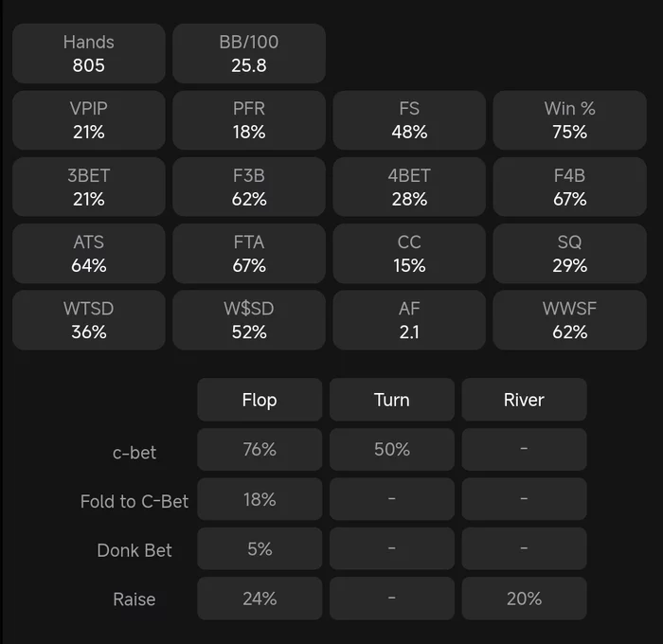Image resolution: width=663 pixels, height=644 pixels.
Task: Click the F3B stat tile
Action: (x=249, y=188)
